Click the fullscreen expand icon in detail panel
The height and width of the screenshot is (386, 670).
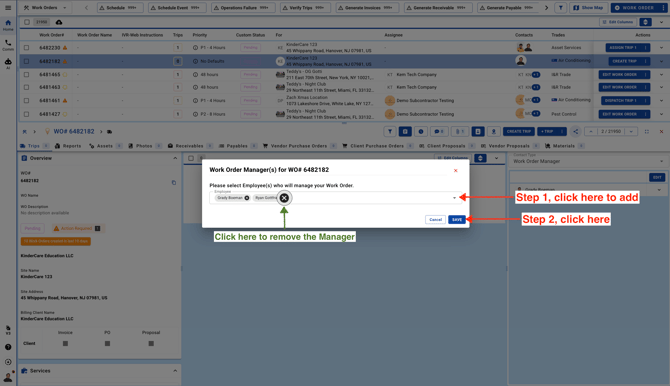click(x=646, y=132)
